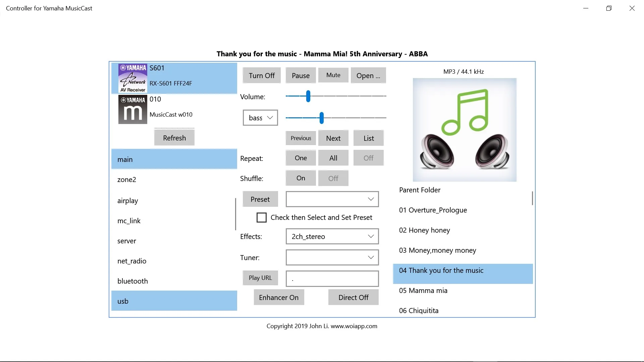This screenshot has width=644, height=362.
Task: Click the List button
Action: [x=369, y=138]
